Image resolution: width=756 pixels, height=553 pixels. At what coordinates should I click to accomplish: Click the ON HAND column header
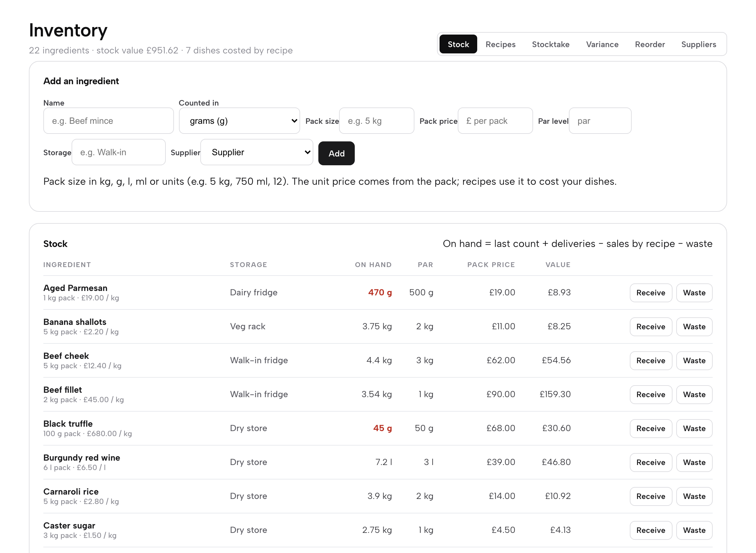(x=373, y=265)
